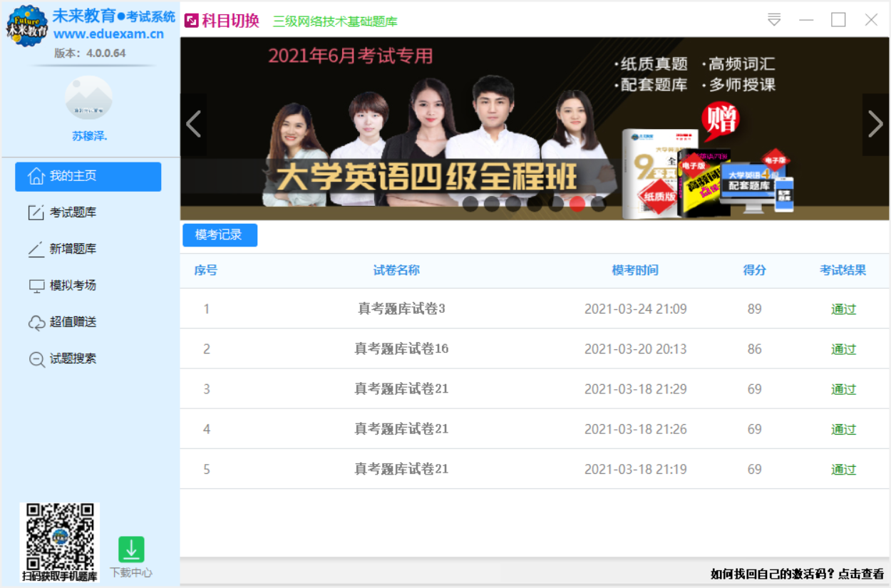Click the version text 4.0.0.64

point(106,53)
